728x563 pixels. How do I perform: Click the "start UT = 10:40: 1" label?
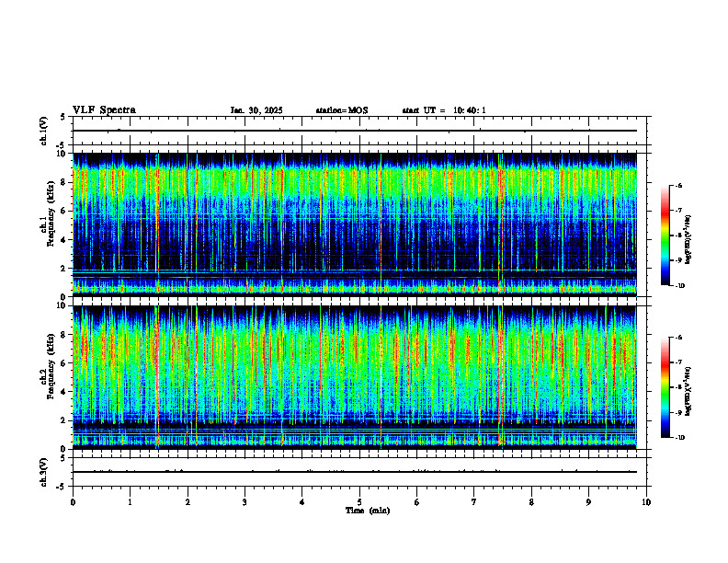pos(444,110)
